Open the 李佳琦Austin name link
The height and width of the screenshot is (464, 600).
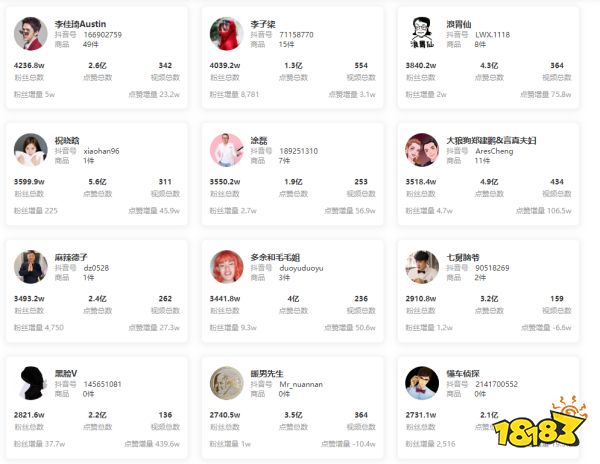80,24
